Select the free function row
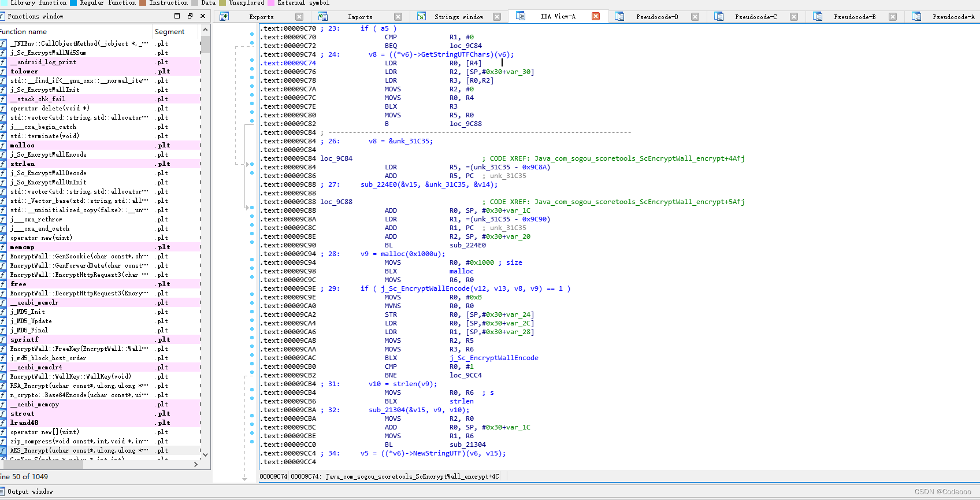 [x=100, y=284]
